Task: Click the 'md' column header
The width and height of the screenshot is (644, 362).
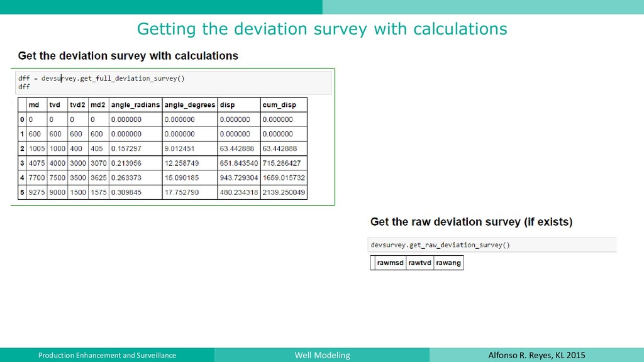Action: click(34, 105)
